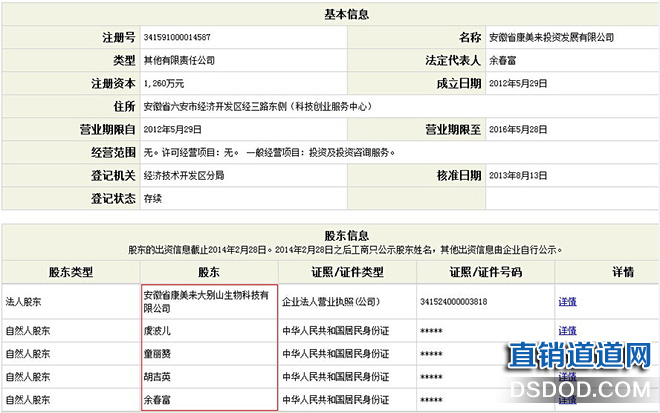The width and height of the screenshot is (660, 413).
Task: Select address 安徽省六安市经济开发区经三路东侧
Action: click(215, 107)
